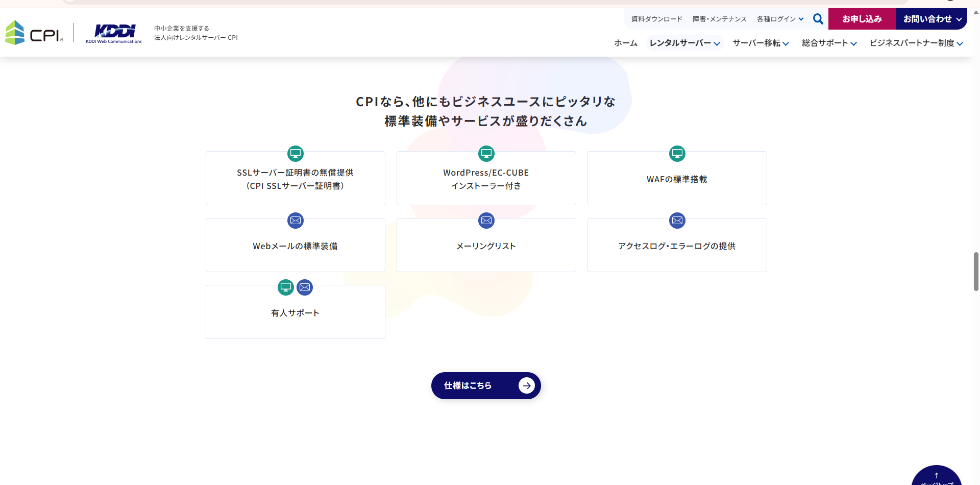Click the magnifying glass search icon
The image size is (980, 485).
coord(818,19)
